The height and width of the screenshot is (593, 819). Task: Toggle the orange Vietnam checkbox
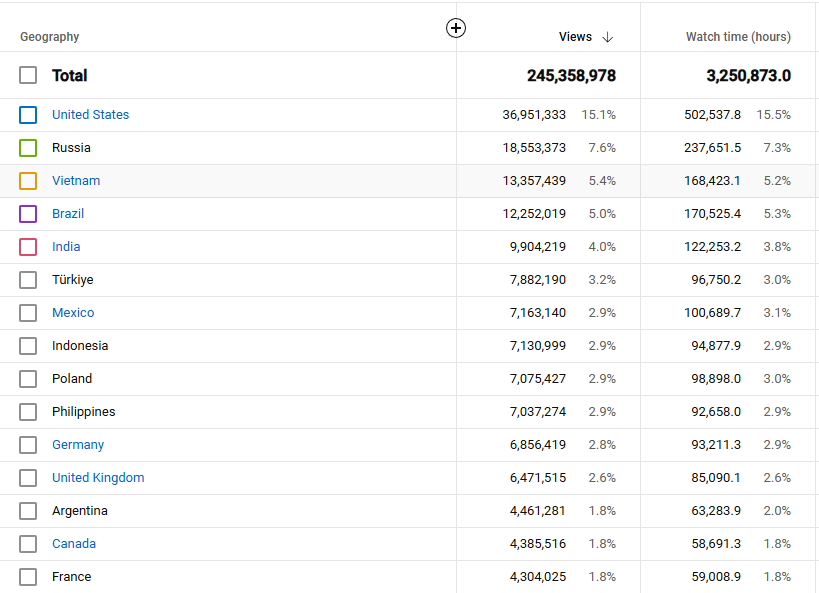pos(28,181)
